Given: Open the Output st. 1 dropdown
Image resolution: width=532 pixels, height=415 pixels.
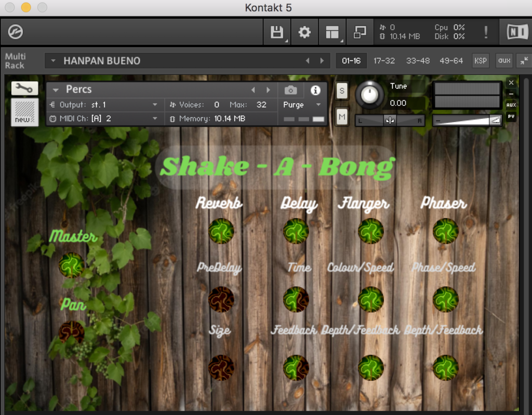Looking at the screenshot, I should click(x=155, y=104).
